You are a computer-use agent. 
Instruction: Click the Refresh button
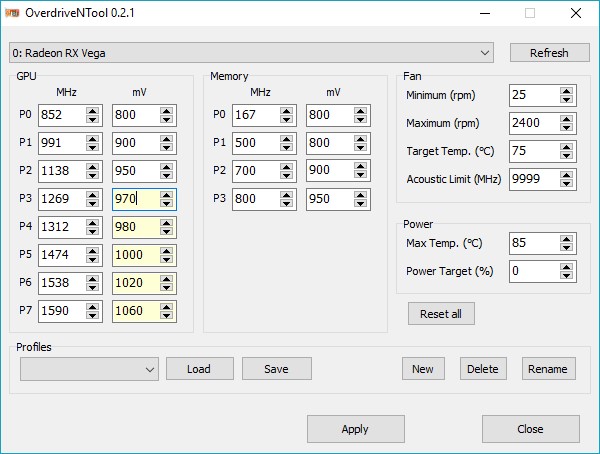(x=549, y=53)
